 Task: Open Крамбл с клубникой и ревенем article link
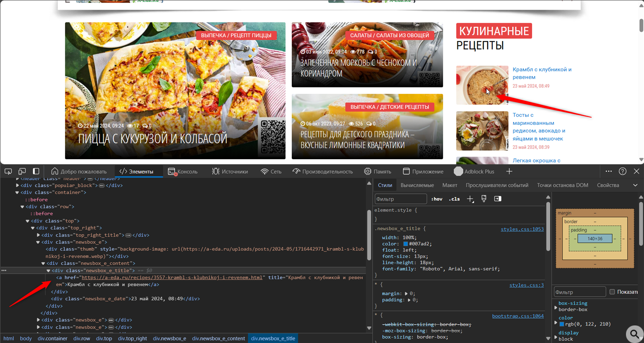[542, 73]
